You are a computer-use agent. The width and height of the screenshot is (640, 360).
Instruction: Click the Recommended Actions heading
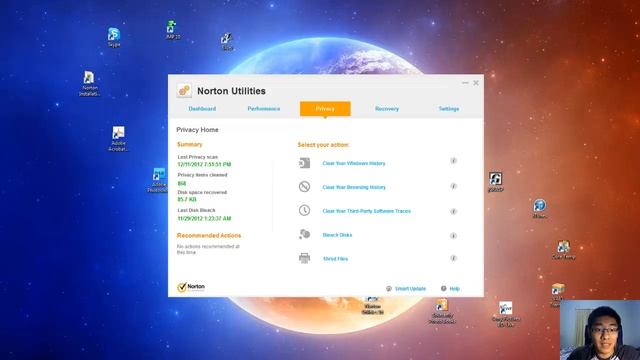point(209,236)
